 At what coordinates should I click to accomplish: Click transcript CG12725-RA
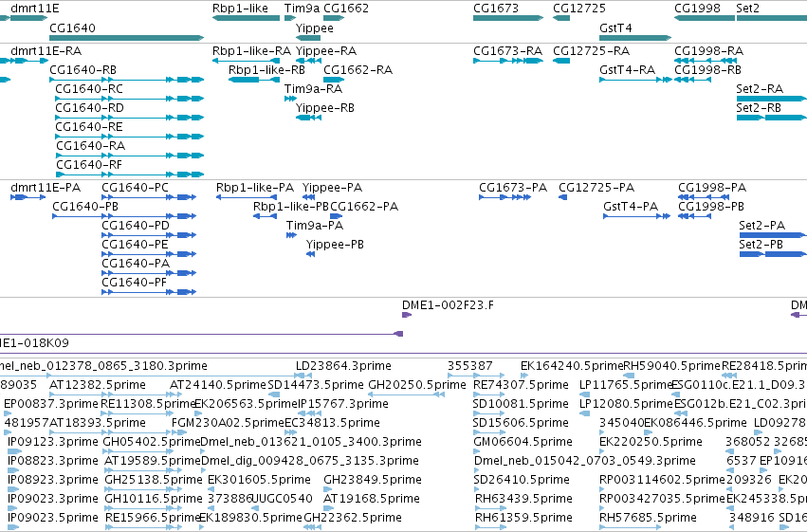pyautogui.click(x=591, y=51)
